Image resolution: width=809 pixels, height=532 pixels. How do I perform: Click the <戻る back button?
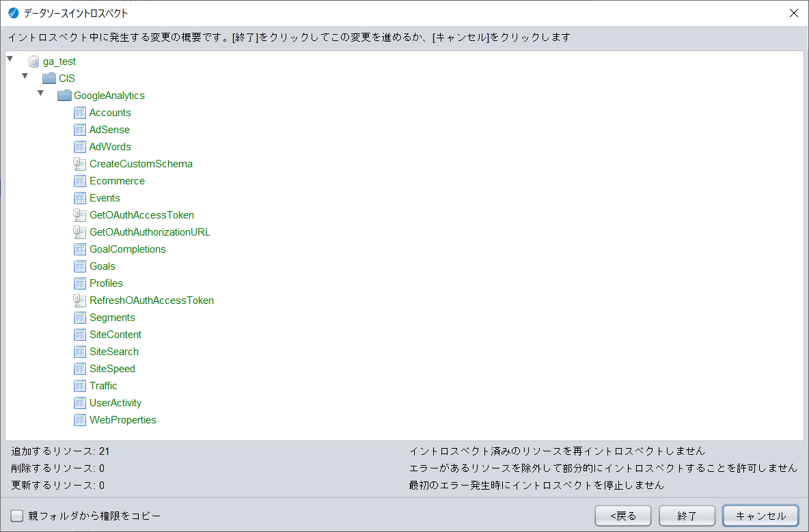[623, 516]
